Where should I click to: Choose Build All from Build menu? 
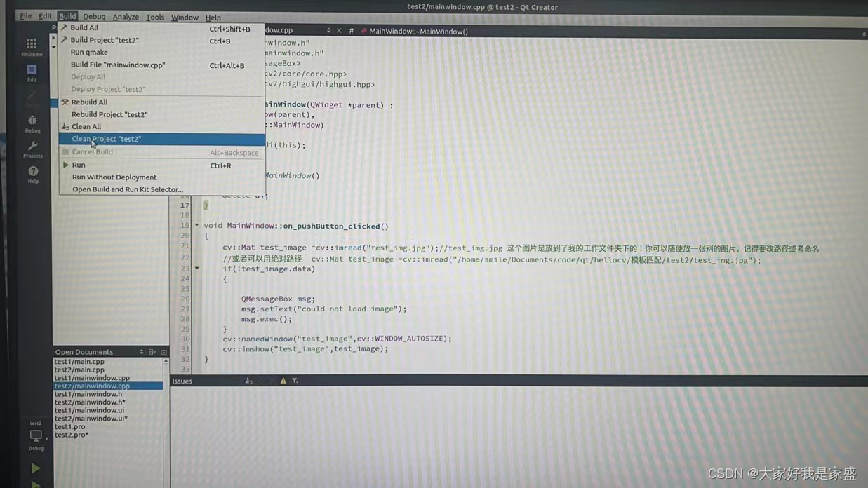[161, 28]
